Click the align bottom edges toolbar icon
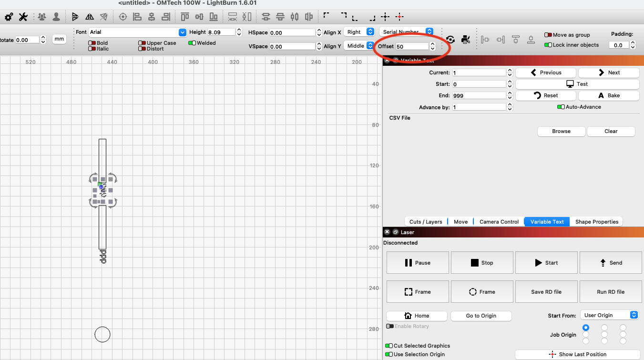Image resolution: width=644 pixels, height=360 pixels. [213, 17]
